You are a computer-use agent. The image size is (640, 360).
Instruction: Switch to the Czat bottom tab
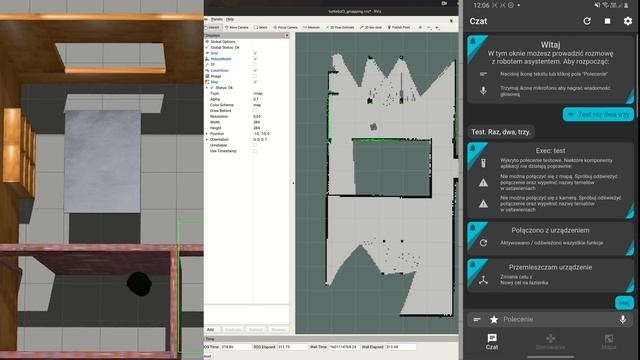pyautogui.click(x=492, y=341)
